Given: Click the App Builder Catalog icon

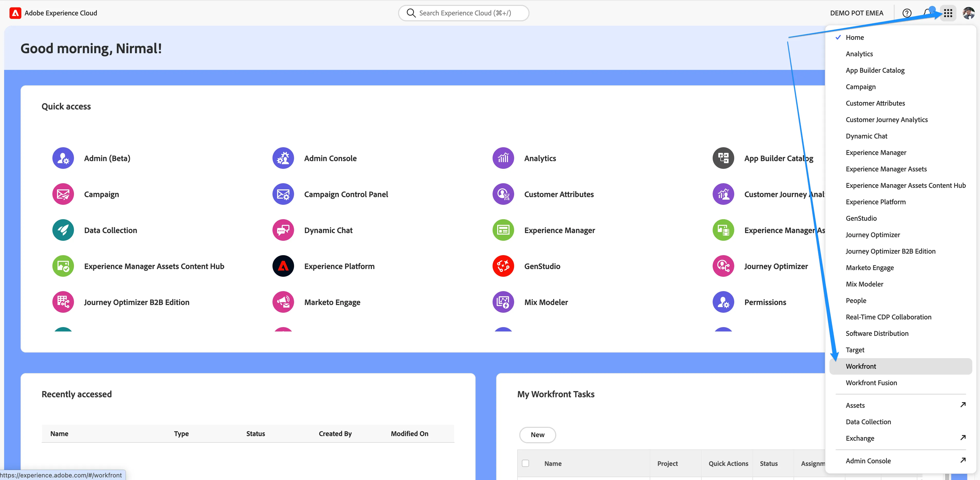Looking at the screenshot, I should (723, 158).
